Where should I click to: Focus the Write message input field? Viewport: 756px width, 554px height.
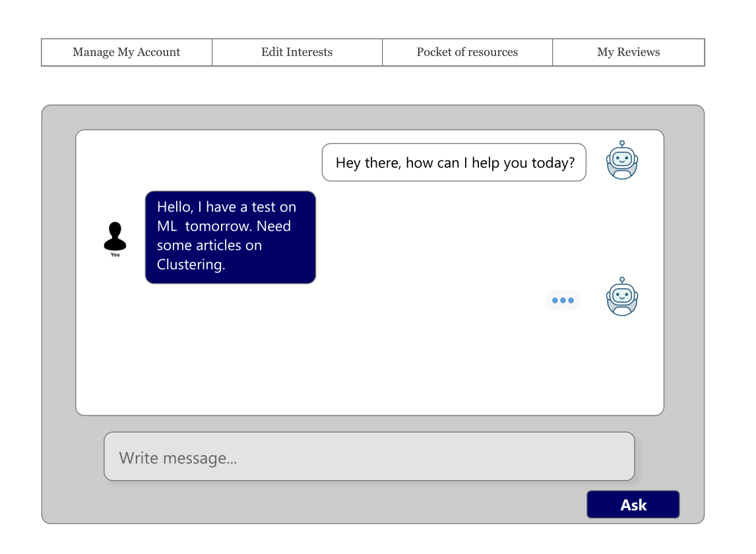coord(369,456)
